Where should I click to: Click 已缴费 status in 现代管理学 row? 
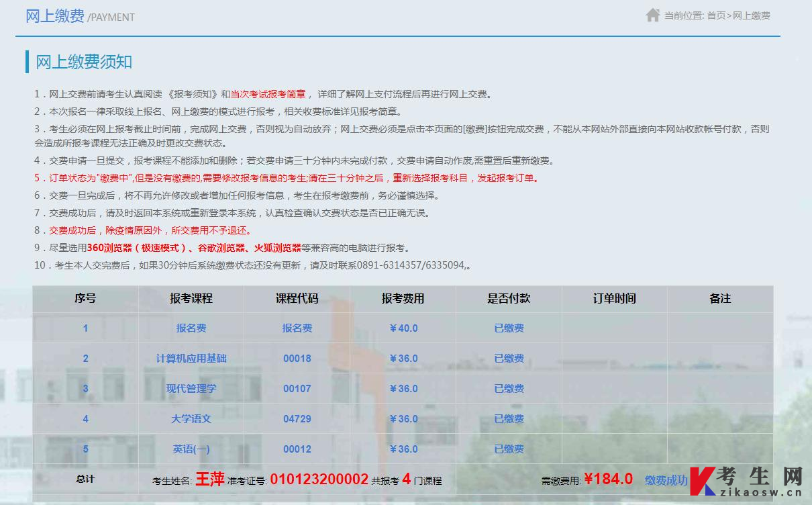[509, 389]
